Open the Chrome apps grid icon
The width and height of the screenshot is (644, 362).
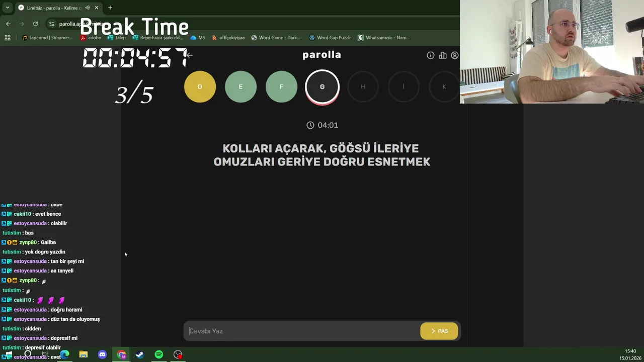[8, 38]
